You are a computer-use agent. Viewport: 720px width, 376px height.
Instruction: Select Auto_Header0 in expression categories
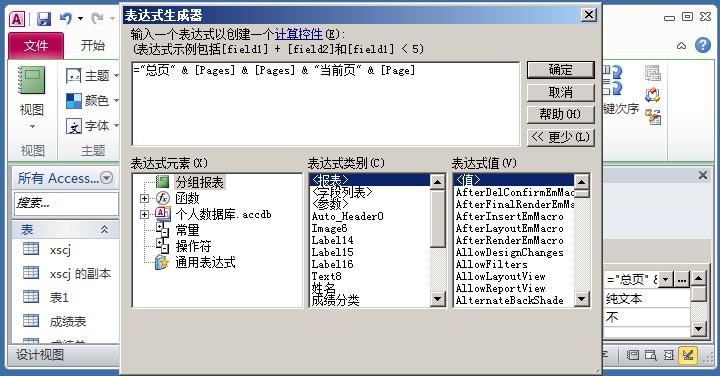pyautogui.click(x=370, y=216)
